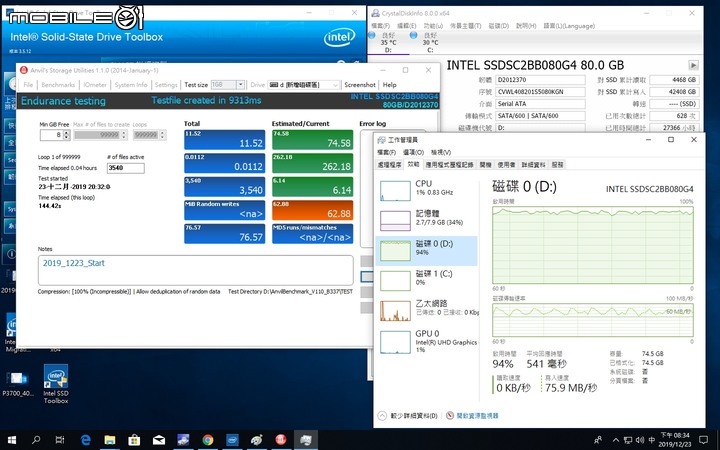This screenshot has width=720, height=450.
Task: Open CrystalDiskInfo 編輯(E) menu
Action: click(x=406, y=26)
